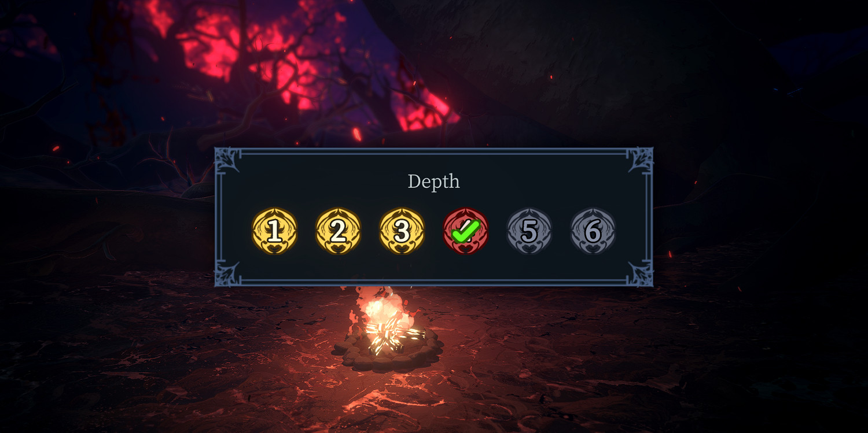Toggle the green checkmark on the red medallion

466,231
